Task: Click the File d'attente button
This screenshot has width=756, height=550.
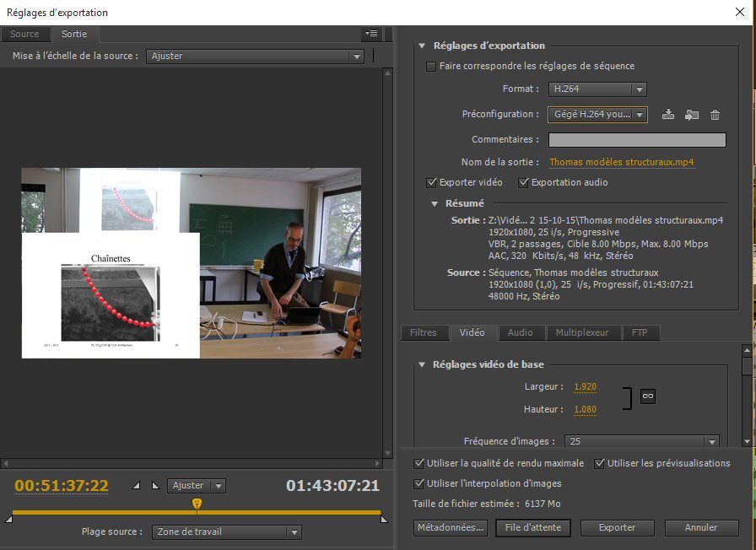Action: pos(532,527)
